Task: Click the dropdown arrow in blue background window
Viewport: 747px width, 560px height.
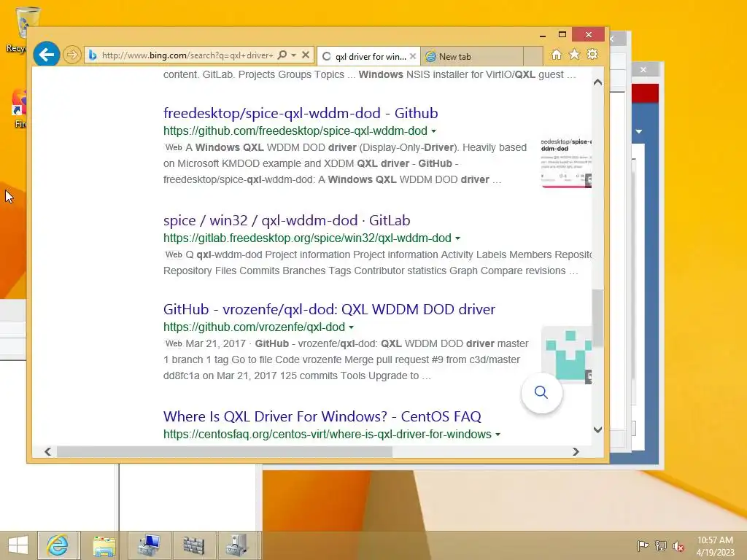Action: click(x=639, y=131)
